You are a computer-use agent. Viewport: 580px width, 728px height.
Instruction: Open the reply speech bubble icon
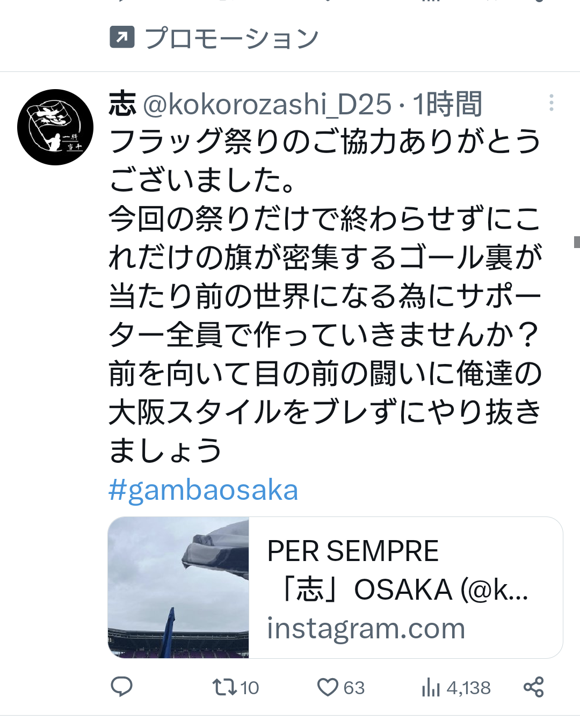pyautogui.click(x=121, y=687)
